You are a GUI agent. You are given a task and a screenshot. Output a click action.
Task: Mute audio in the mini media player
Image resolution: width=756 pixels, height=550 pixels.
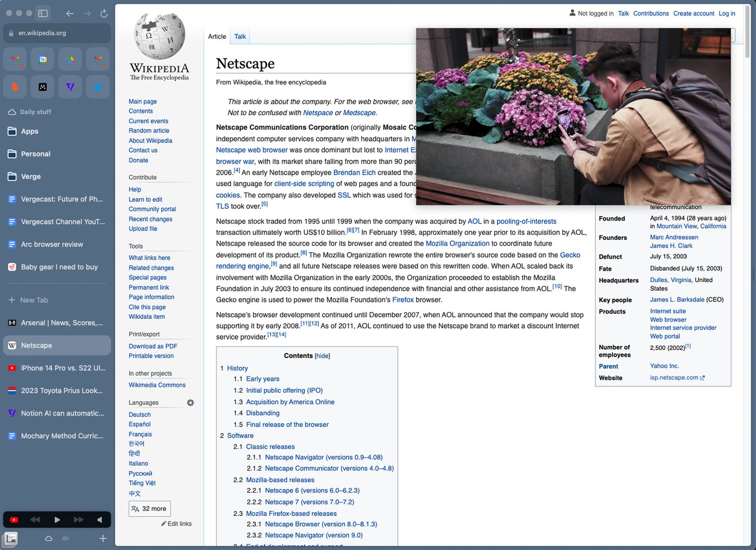tap(100, 520)
